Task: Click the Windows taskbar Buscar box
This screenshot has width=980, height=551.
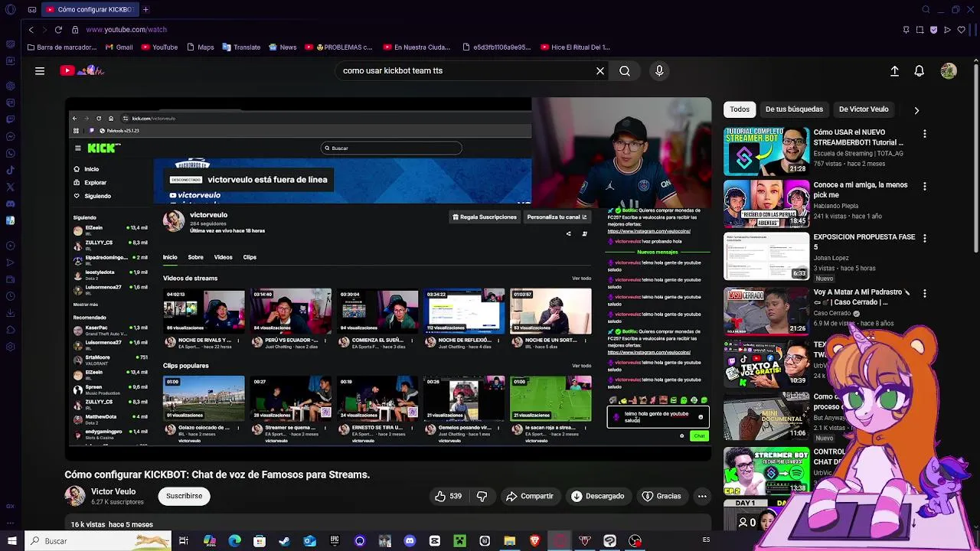Action: [x=98, y=541]
